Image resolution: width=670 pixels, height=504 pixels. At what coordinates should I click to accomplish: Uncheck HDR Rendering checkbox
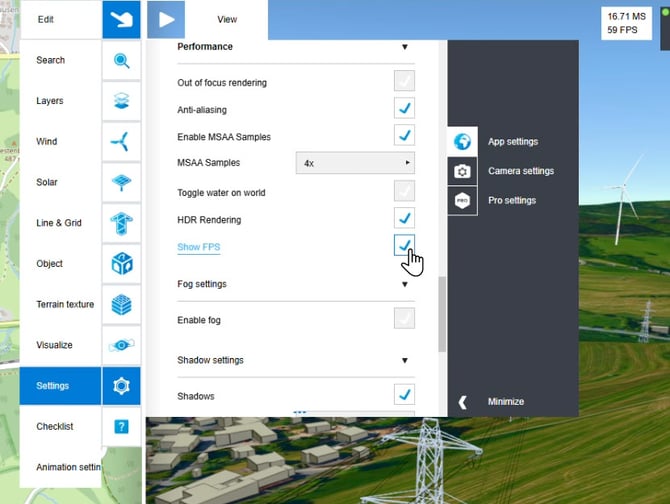click(x=404, y=218)
